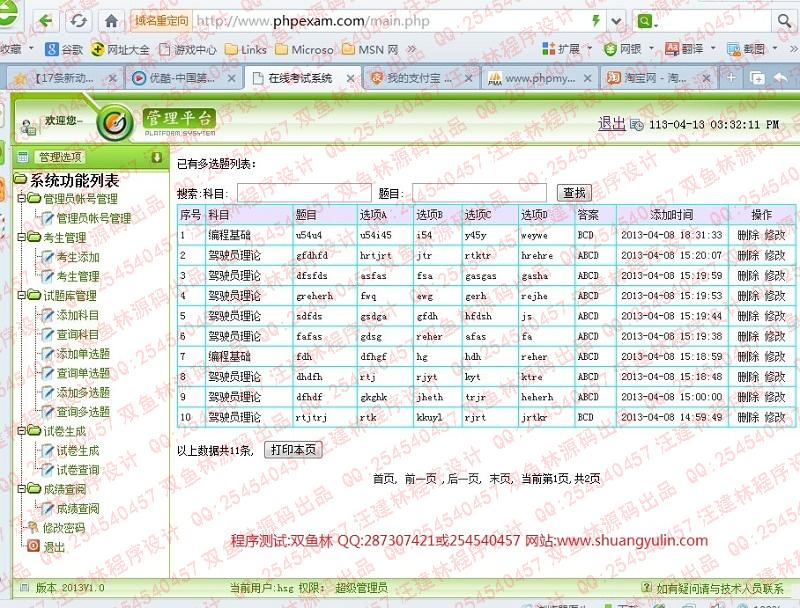Delete row 1 编程基础 u54u4

point(748,235)
